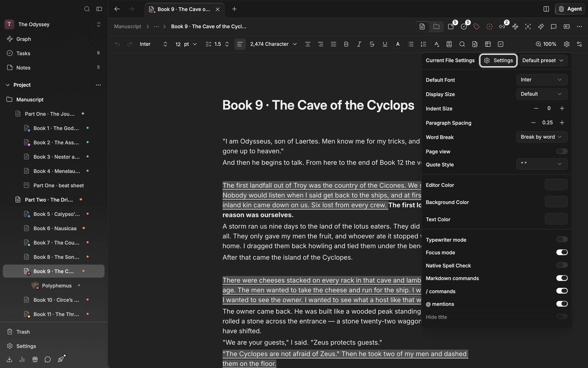Open the tags icon in header
This screenshot has width=588, height=368.
(x=477, y=26)
